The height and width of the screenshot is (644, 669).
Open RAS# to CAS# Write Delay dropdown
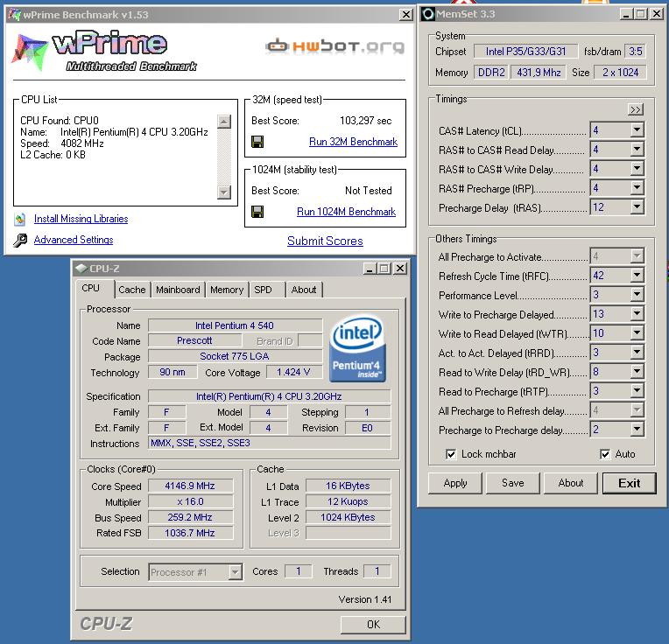tap(637, 168)
